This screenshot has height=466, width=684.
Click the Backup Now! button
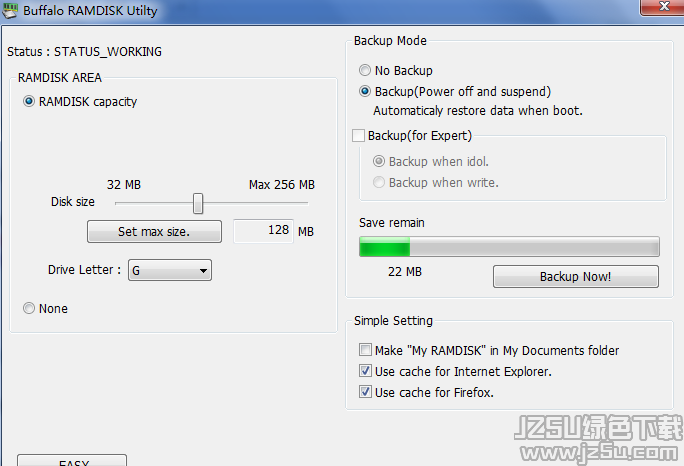(x=576, y=277)
